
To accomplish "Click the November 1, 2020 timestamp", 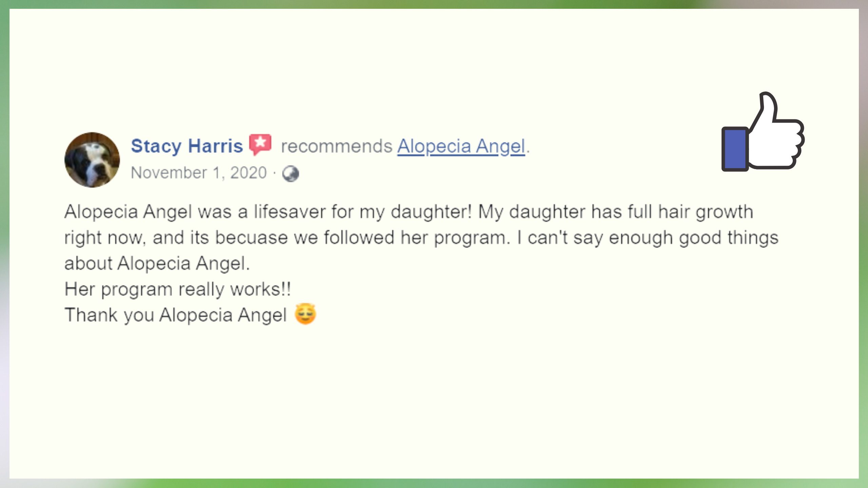I will (x=199, y=173).
